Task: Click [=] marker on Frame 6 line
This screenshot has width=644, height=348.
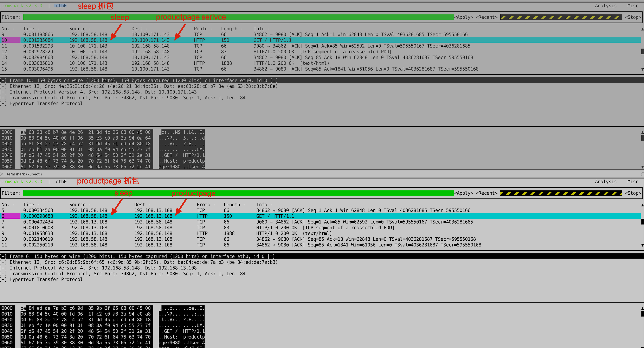Action: click(271, 256)
